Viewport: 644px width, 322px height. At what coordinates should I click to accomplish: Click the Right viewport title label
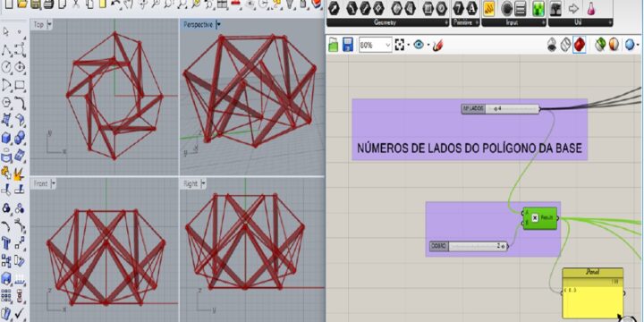click(191, 183)
